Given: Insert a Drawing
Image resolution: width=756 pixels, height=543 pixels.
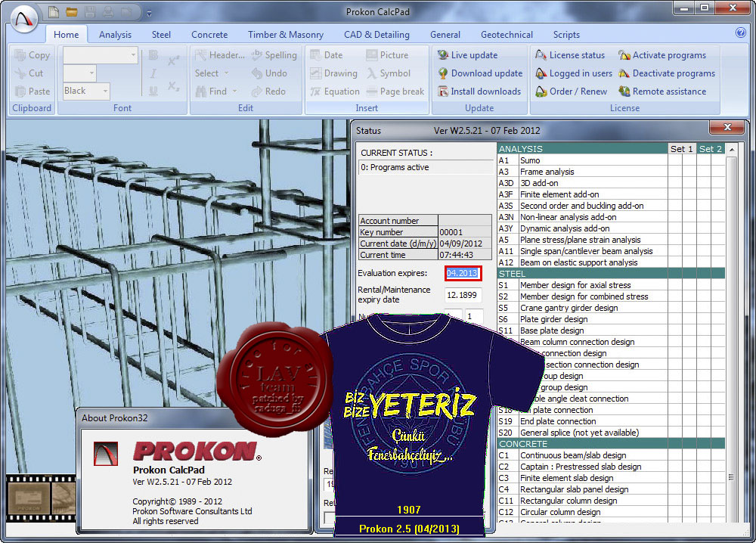Looking at the screenshot, I should (333, 73).
